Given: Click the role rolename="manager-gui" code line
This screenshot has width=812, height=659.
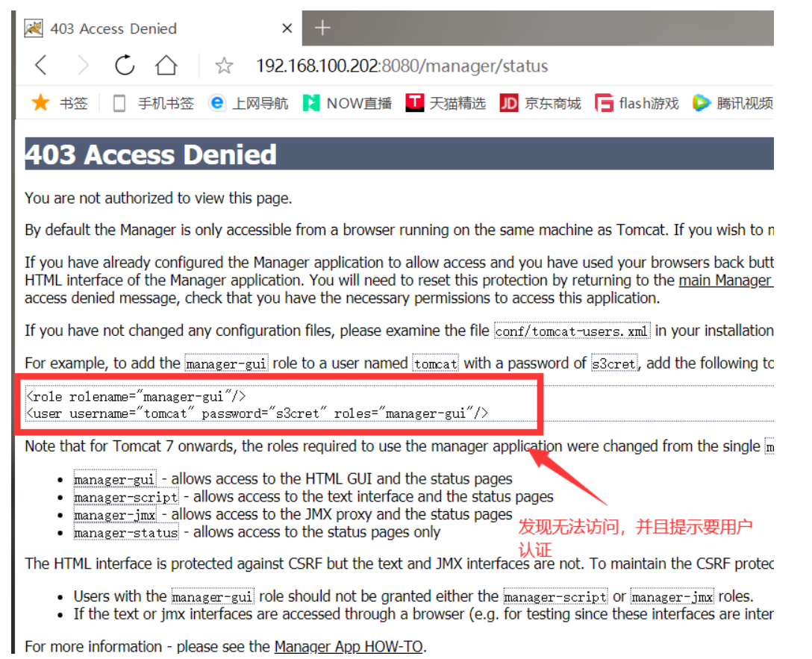Looking at the screenshot, I should tap(136, 396).
